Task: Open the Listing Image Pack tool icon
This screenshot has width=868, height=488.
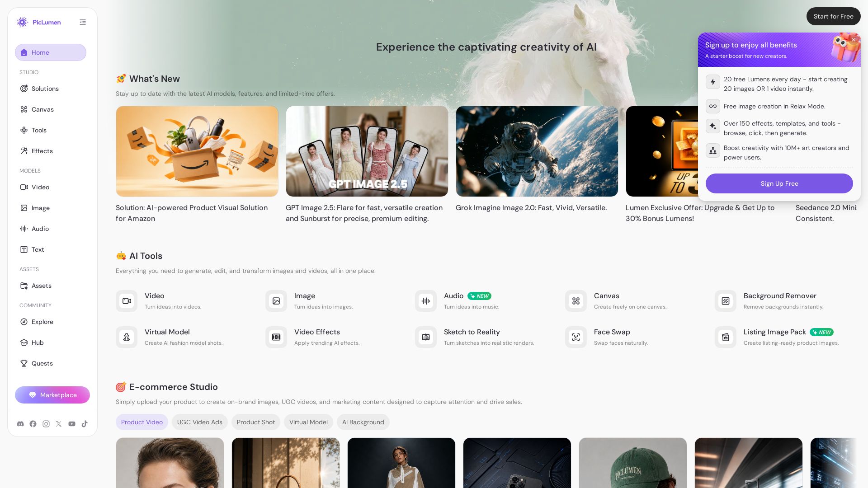Action: point(726,337)
